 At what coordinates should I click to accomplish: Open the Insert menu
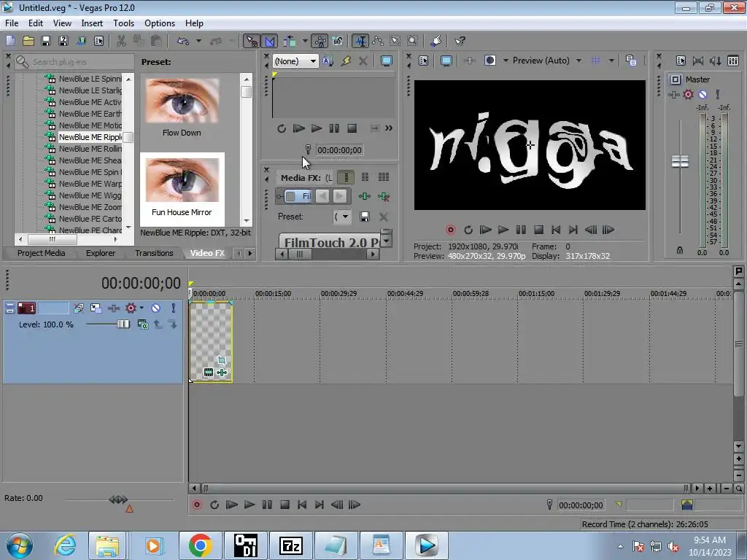91,23
